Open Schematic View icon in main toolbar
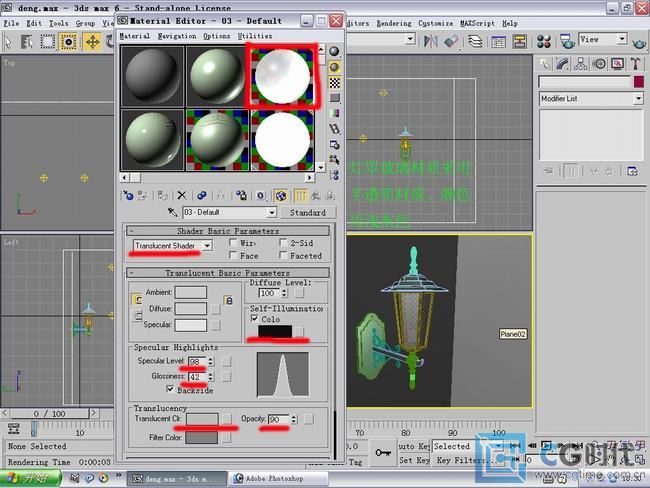The width and height of the screenshot is (650, 488). coord(519,41)
